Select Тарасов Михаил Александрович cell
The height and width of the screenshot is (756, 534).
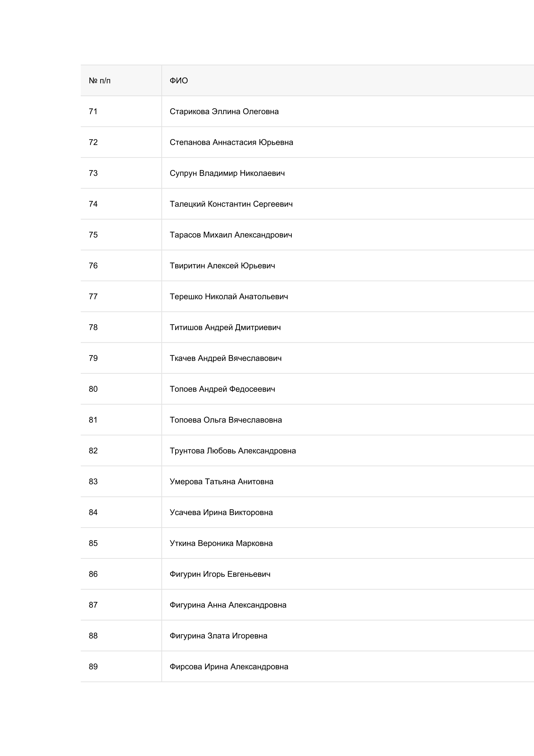pos(348,235)
